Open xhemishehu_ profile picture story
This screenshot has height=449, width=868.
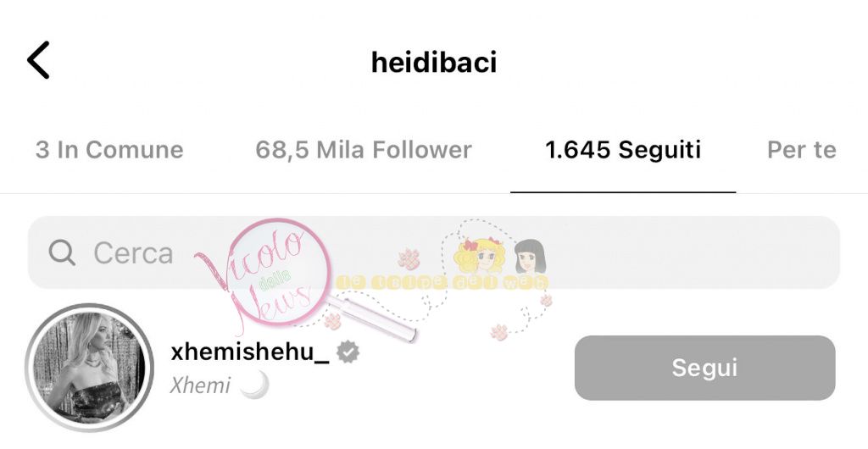pos(89,368)
